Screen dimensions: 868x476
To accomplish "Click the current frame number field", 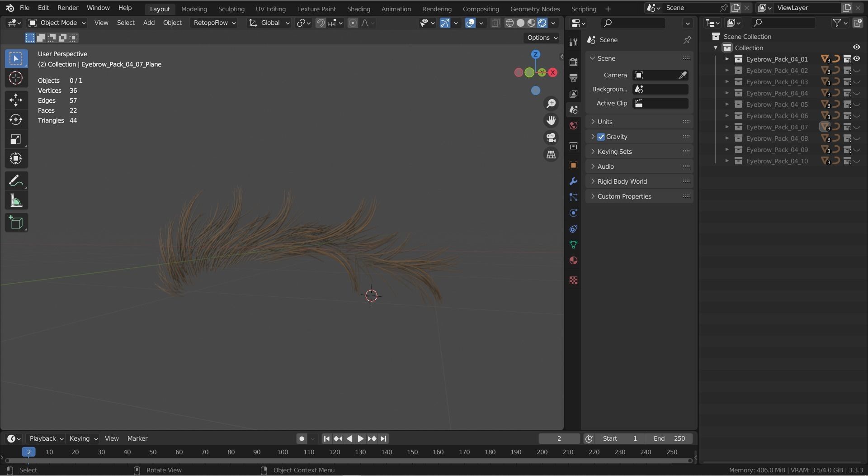I will [559, 438].
